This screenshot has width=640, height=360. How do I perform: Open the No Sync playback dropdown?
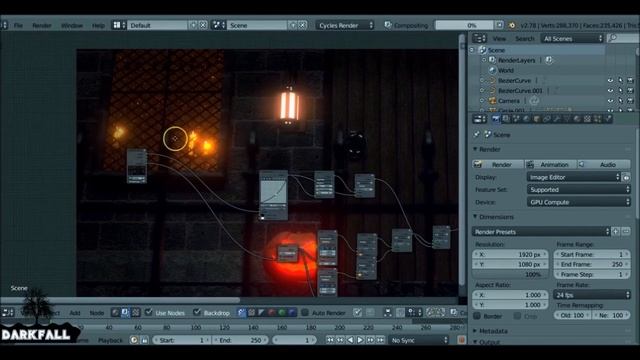[418, 340]
